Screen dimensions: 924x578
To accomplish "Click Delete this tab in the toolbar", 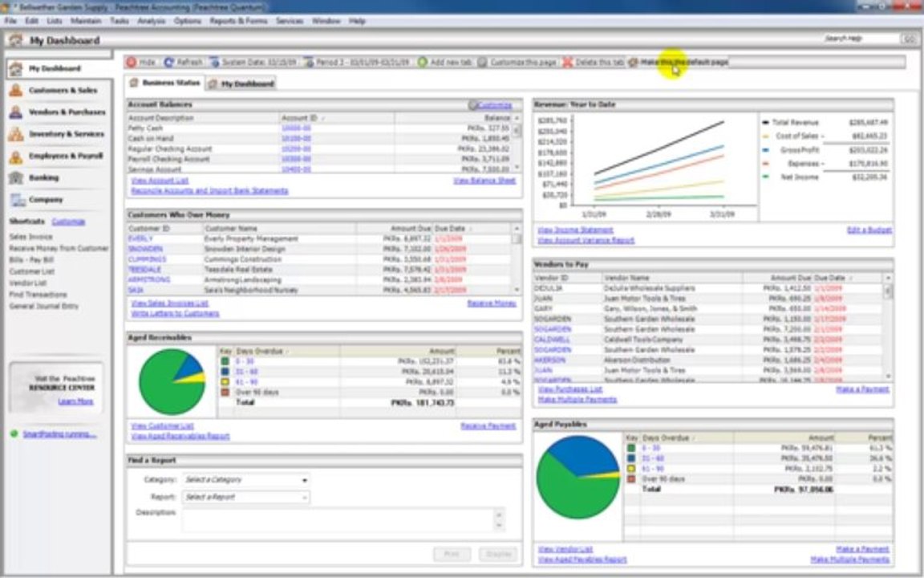I will [x=593, y=62].
